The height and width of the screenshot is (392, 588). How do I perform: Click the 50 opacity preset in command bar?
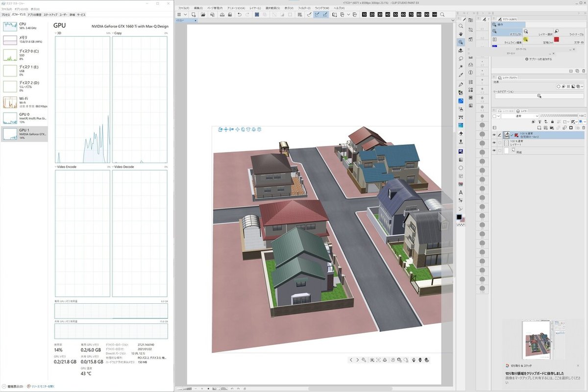click(x=396, y=15)
